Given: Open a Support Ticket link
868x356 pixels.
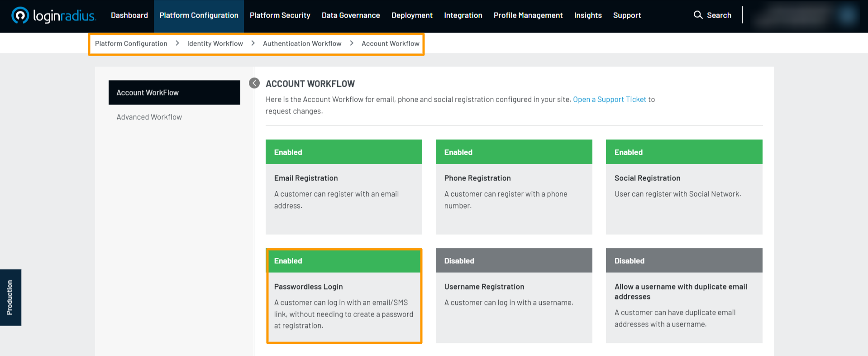Looking at the screenshot, I should pos(609,100).
